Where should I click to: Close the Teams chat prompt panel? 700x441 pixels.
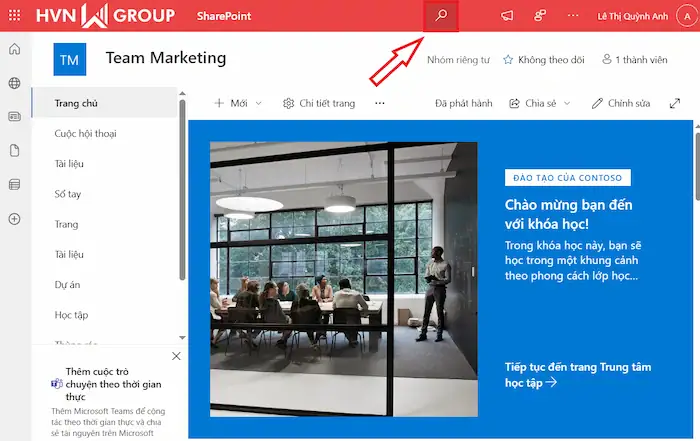pos(177,356)
